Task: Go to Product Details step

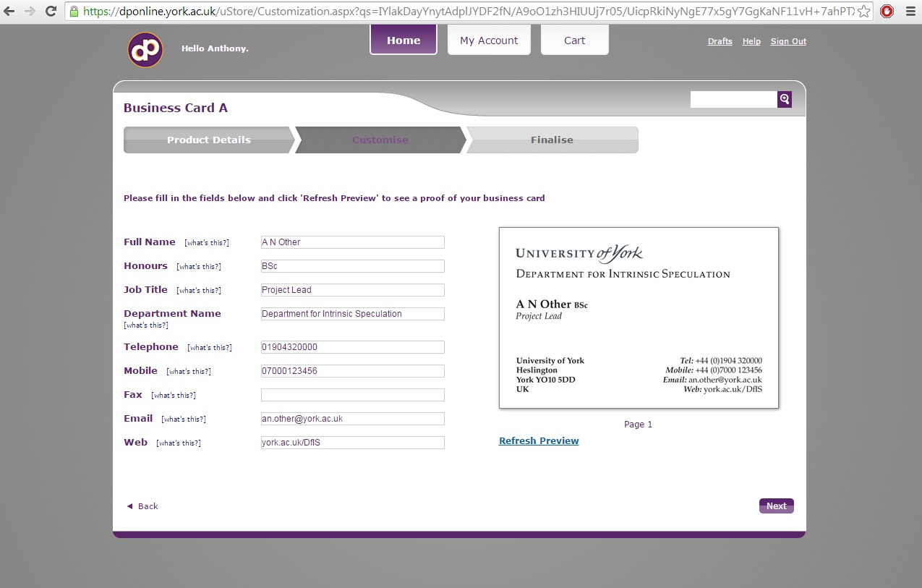Action: [209, 140]
